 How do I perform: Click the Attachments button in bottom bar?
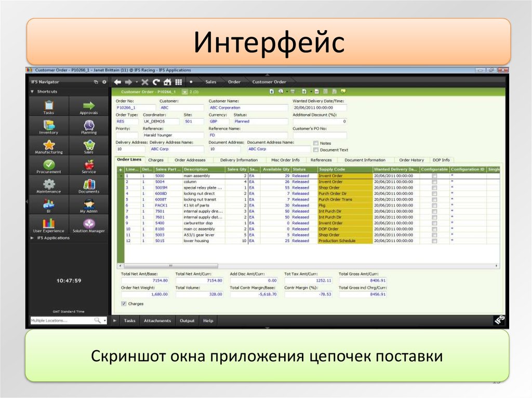[x=157, y=321]
